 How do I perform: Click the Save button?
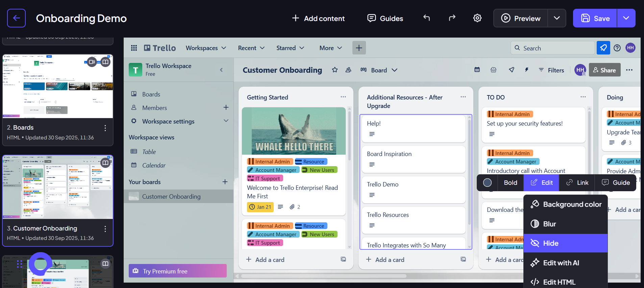[x=595, y=18]
